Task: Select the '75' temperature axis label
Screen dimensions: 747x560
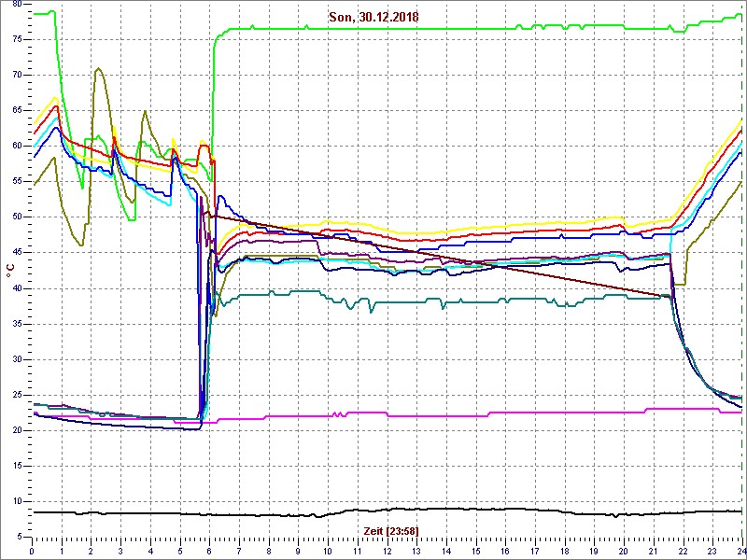Action: [x=17, y=39]
